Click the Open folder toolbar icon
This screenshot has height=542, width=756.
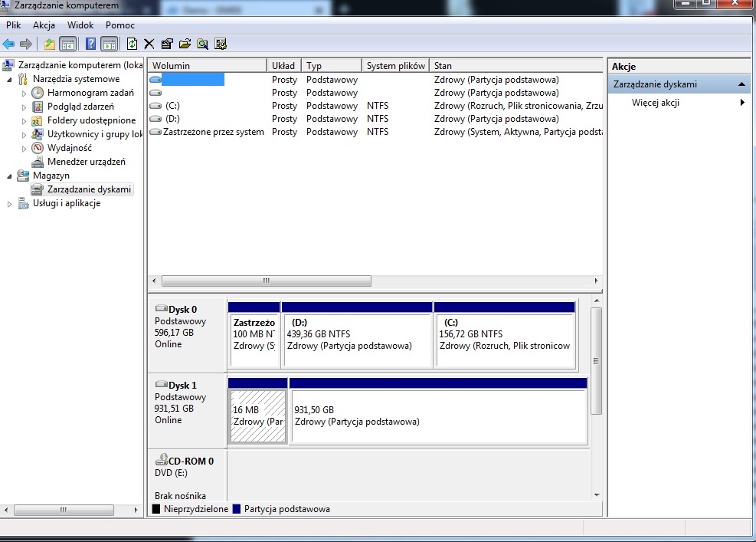click(x=185, y=44)
